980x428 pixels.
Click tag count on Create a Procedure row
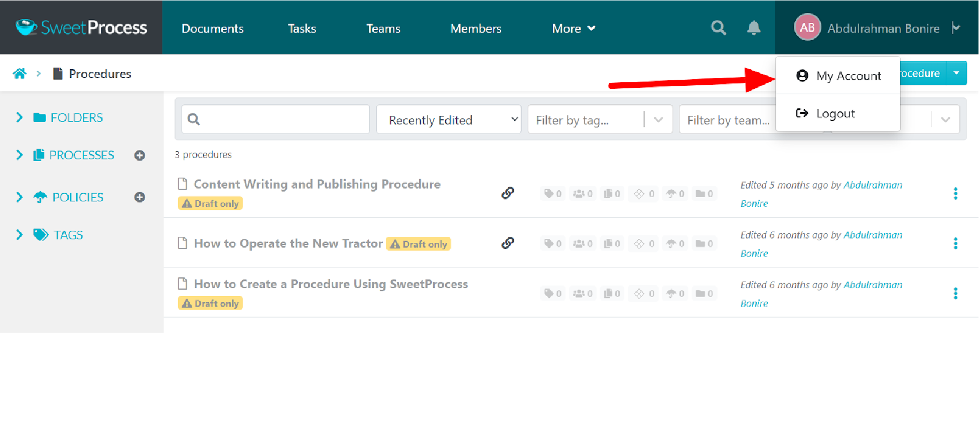pyautogui.click(x=552, y=293)
